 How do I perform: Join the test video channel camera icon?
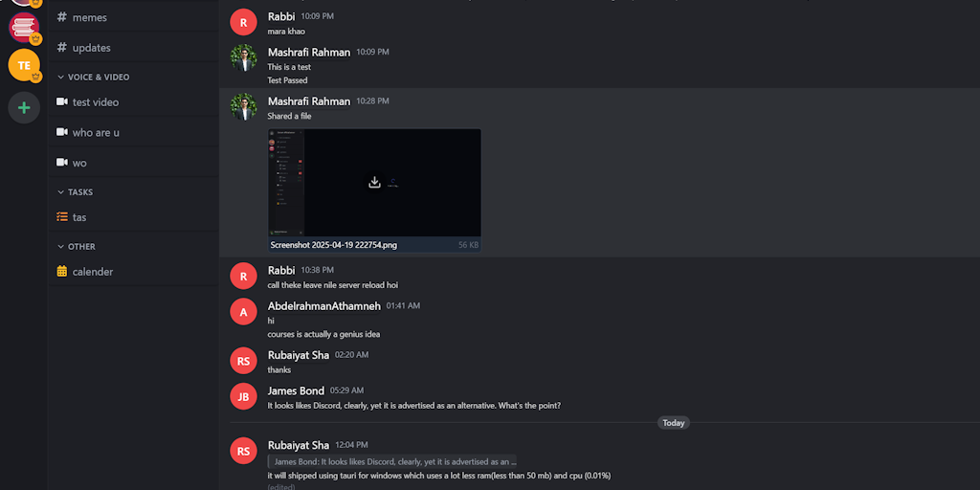[62, 101]
